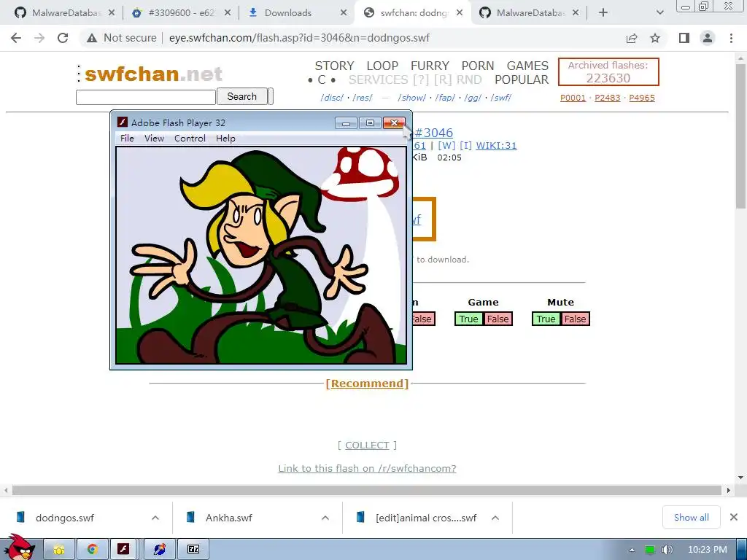The image size is (747, 560).
Task: Open the volume speaker tray icon
Action: pyautogui.click(x=667, y=550)
